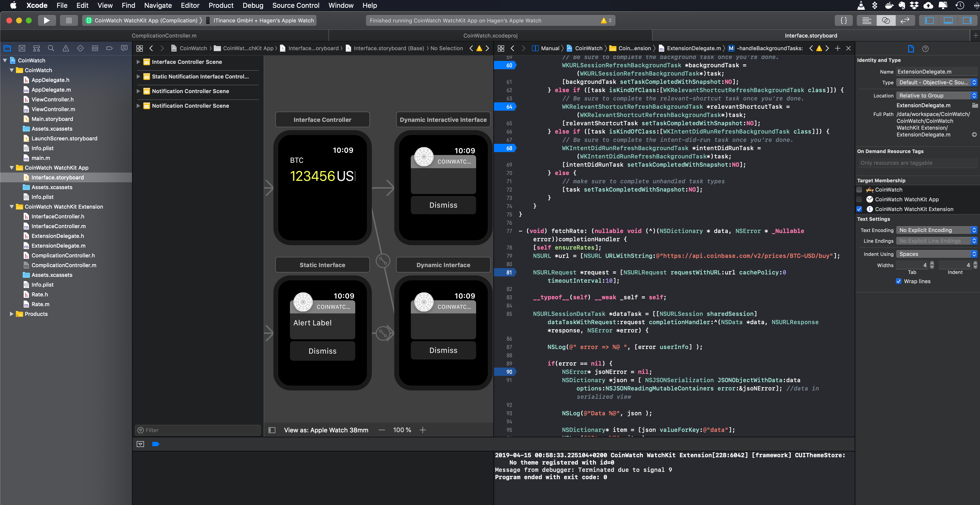Image resolution: width=980 pixels, height=505 pixels.
Task: Zoom in the storyboard canvas
Action: (x=423, y=430)
